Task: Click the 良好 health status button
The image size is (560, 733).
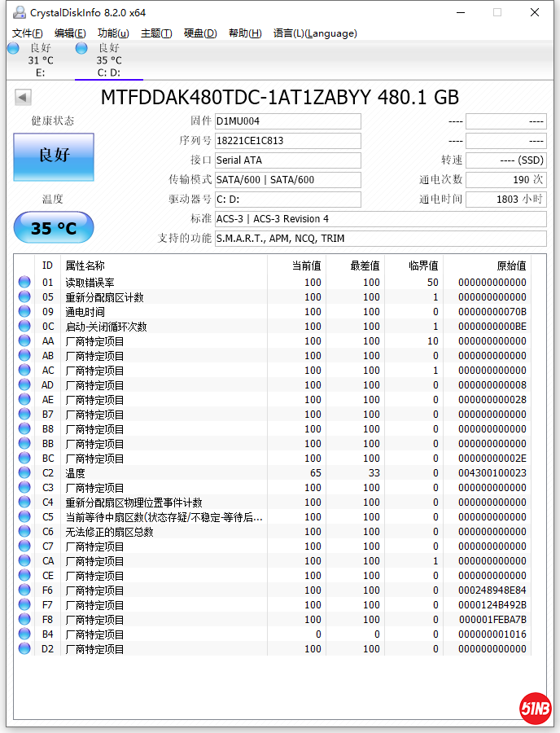Action: pyautogui.click(x=54, y=156)
